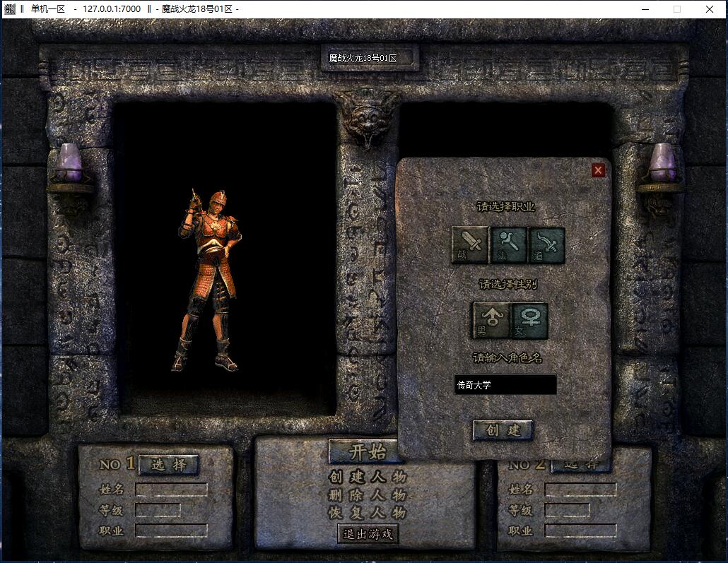Image resolution: width=728 pixels, height=563 pixels.
Task: Click the NO 1 slot 职业 value box
Action: point(171,531)
